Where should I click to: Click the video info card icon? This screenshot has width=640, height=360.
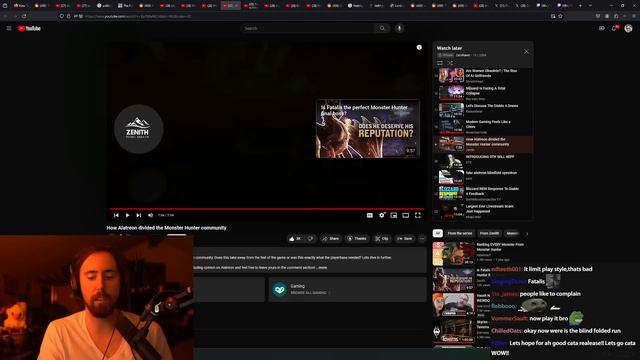(419, 47)
